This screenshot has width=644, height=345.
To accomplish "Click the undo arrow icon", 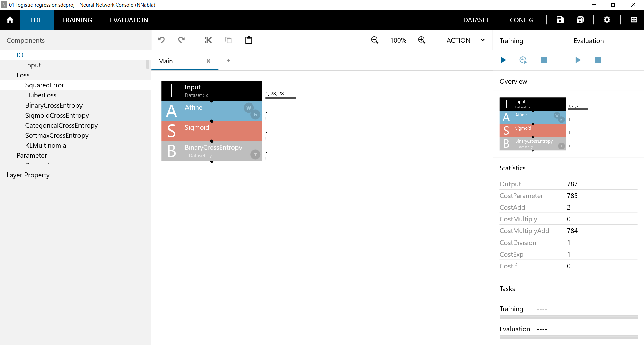I will (x=161, y=40).
